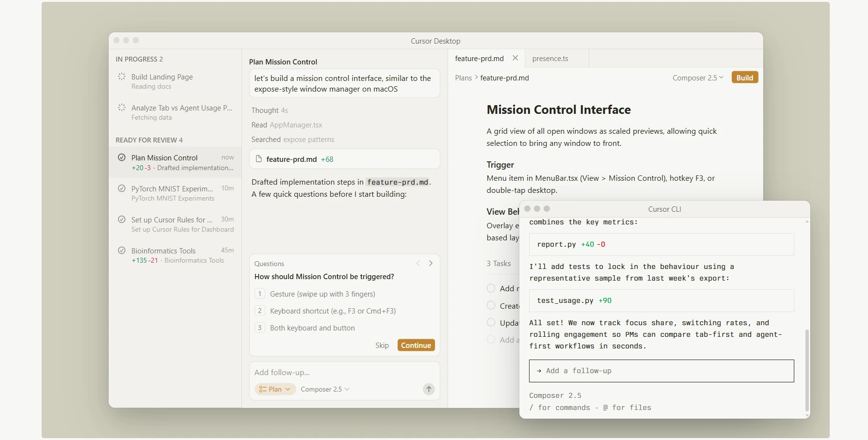This screenshot has width=868, height=440.
Task: Open Analyze Tab vs Agent Usage task
Action: coord(175,112)
